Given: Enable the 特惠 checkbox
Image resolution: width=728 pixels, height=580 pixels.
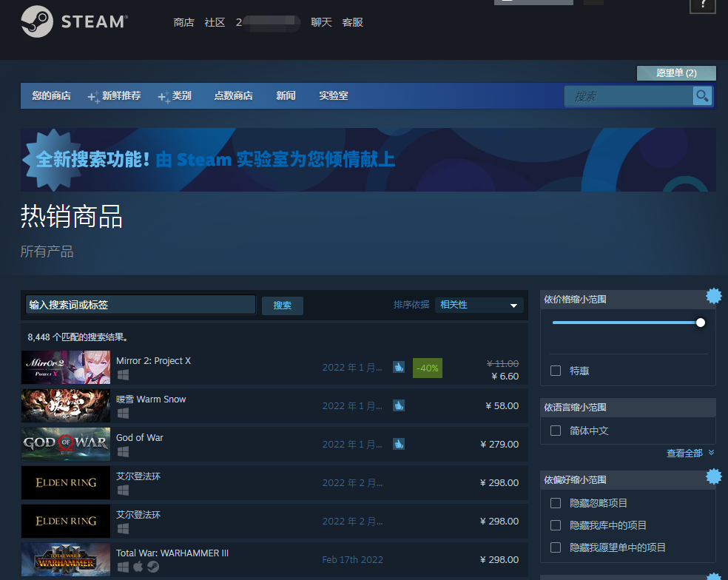Looking at the screenshot, I should (556, 371).
